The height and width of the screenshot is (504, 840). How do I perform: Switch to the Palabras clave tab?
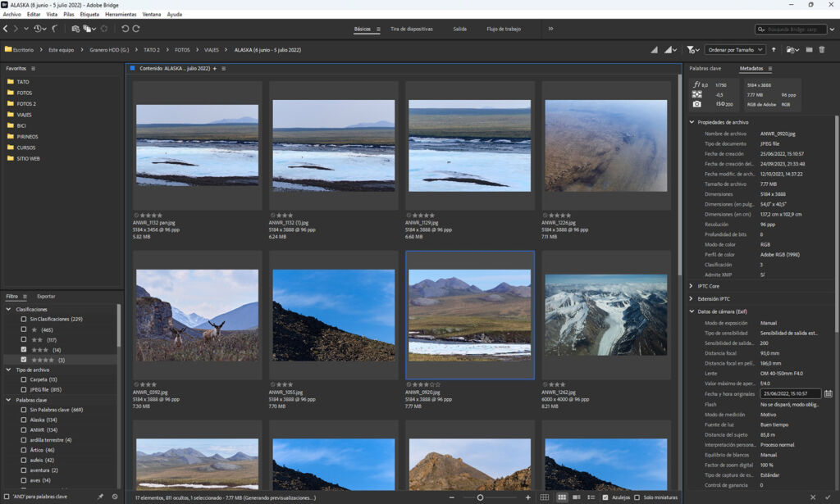click(705, 69)
